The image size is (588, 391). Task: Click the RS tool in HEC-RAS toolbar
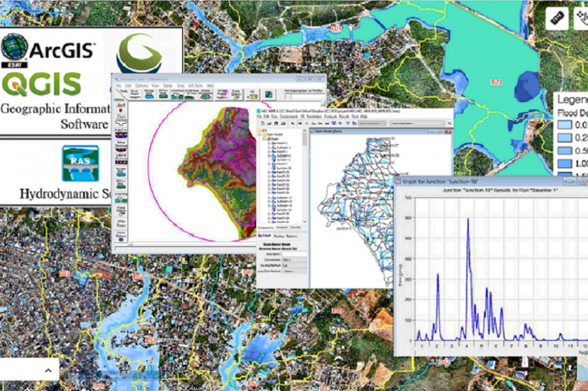point(252,94)
